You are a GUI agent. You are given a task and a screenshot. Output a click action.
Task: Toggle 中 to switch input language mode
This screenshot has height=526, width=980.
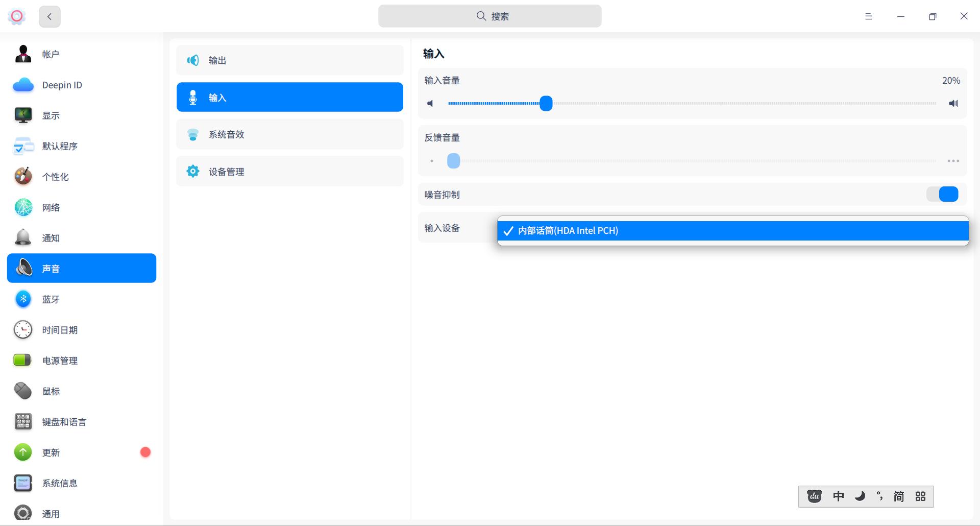coord(839,496)
